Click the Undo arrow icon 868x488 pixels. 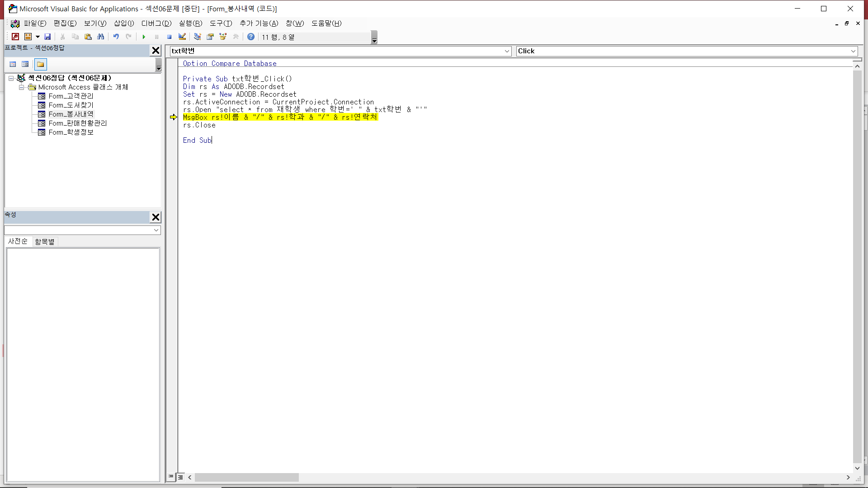(116, 37)
